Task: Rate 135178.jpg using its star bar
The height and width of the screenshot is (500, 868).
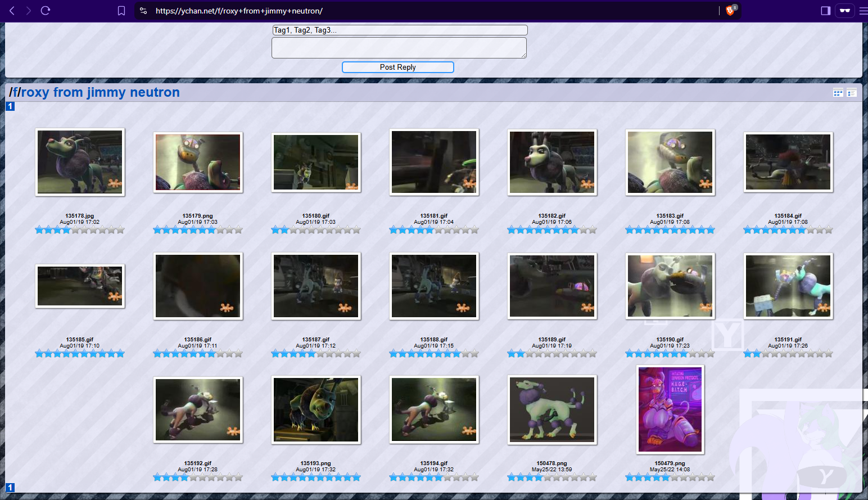Action: coord(80,230)
